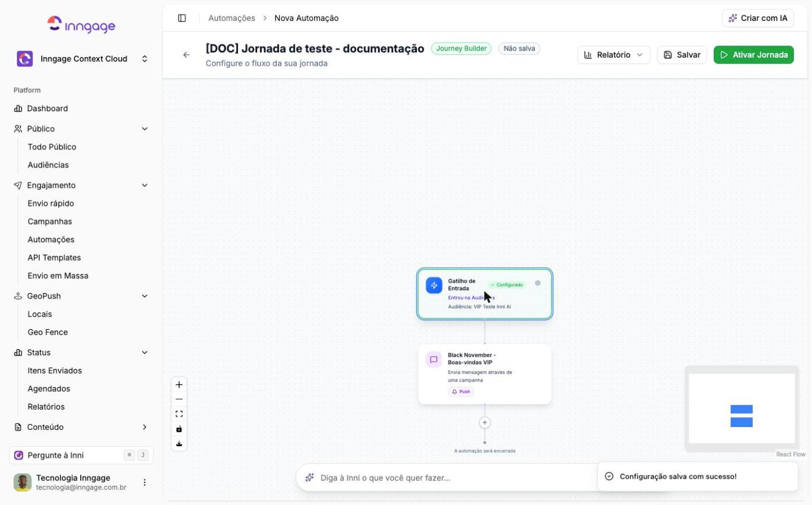Open settings gear on Gatilho de Entrada node
Viewport: 812px width, 505px height.
[537, 283]
